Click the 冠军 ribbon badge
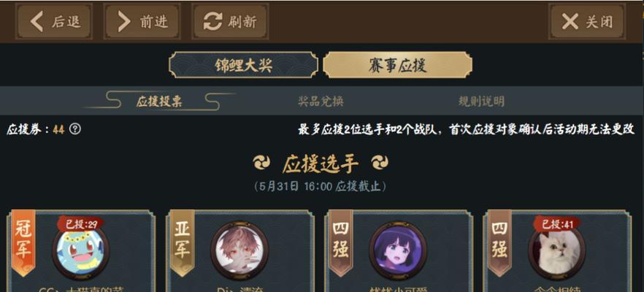The height and width of the screenshot is (292, 644). coord(23,242)
